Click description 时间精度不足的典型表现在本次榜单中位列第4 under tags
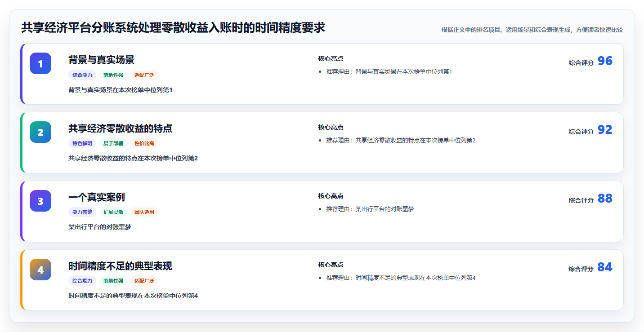 coord(133,296)
